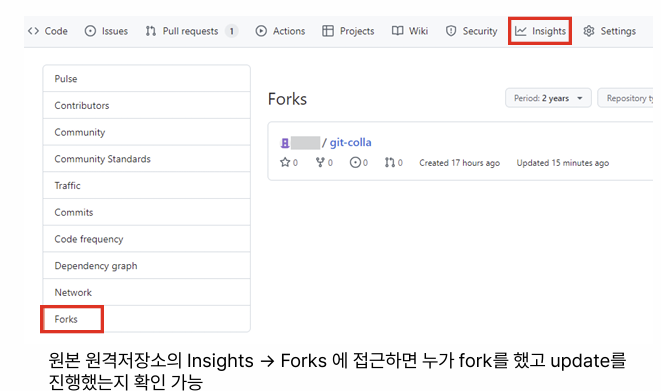Select Code frequency in the sidebar
The height and width of the screenshot is (391, 661).
click(146, 239)
